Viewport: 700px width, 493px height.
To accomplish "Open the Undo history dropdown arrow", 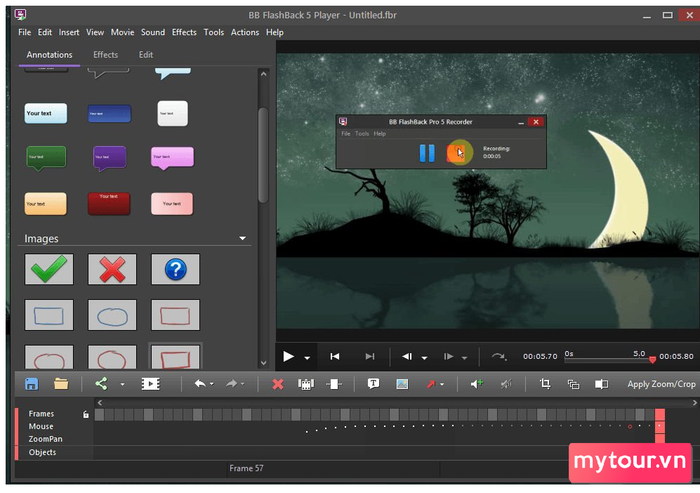I will click(212, 384).
